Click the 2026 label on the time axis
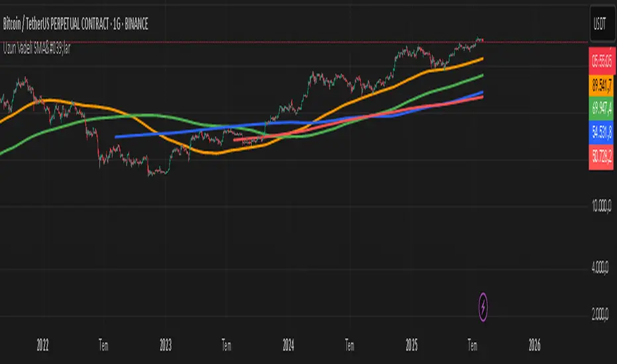Screen dimensions: 617x364 [534, 345]
